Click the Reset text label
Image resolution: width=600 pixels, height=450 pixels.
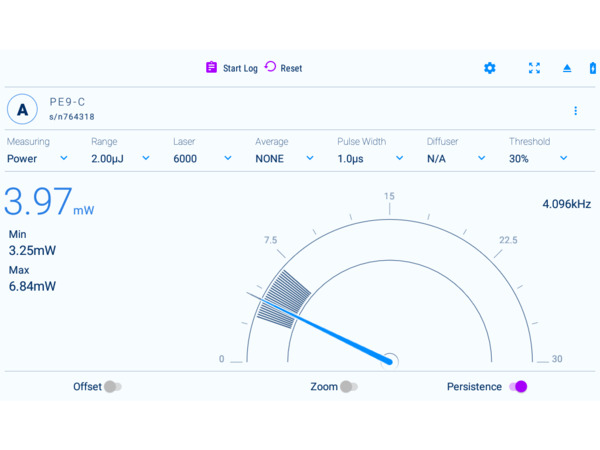tap(291, 68)
